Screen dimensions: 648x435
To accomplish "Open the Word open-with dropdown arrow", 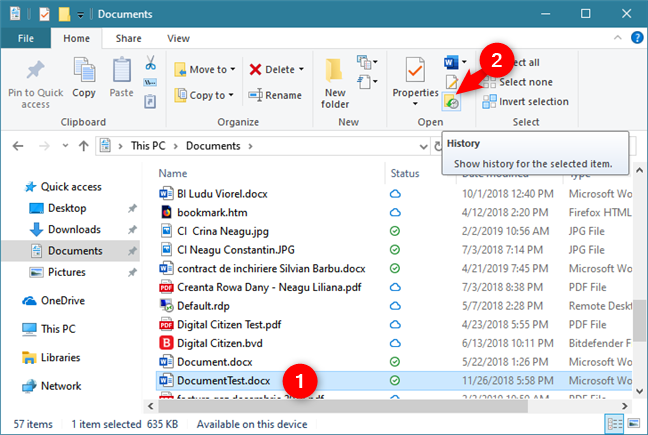I will coord(464,62).
